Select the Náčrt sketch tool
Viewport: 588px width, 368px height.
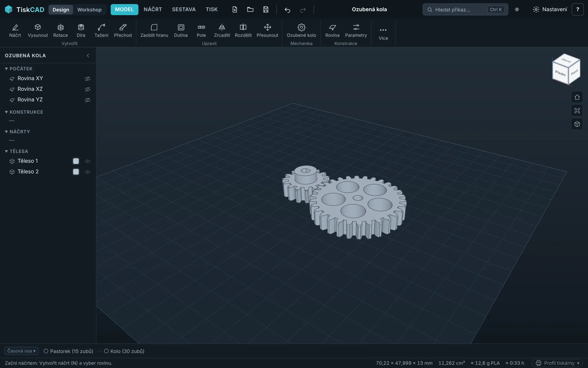point(15,31)
